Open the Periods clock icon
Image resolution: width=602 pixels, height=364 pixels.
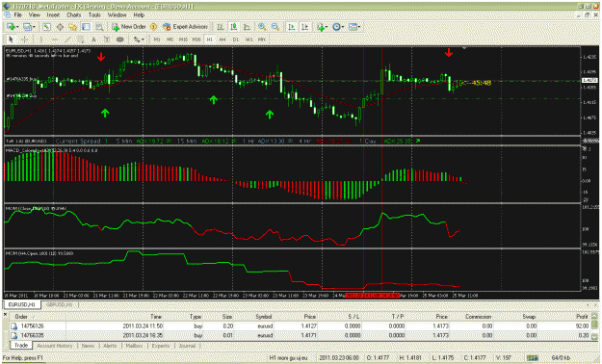tap(336, 27)
